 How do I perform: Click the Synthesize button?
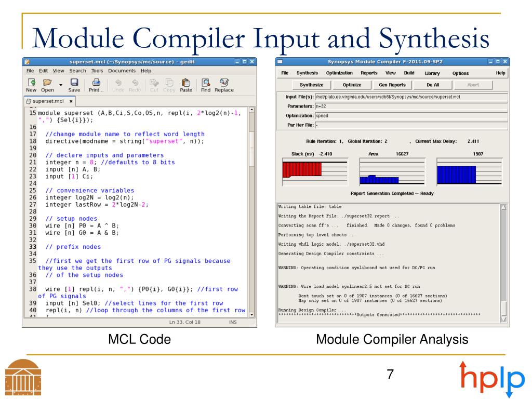(x=312, y=85)
